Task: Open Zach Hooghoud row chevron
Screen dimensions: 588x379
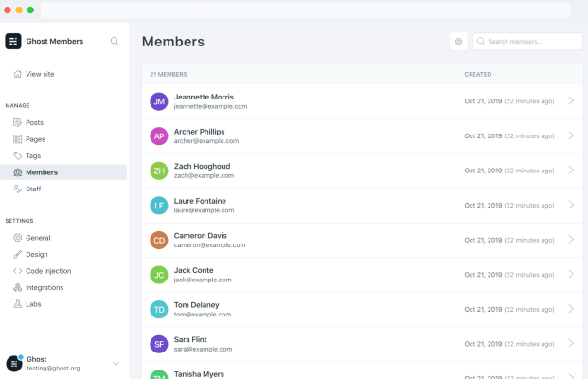Action: [571, 170]
